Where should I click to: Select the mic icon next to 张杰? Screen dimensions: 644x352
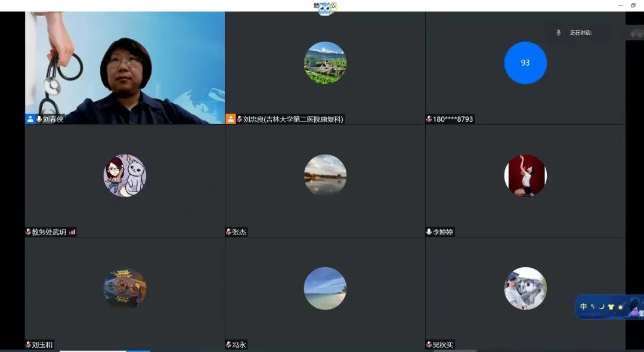pyautogui.click(x=228, y=232)
